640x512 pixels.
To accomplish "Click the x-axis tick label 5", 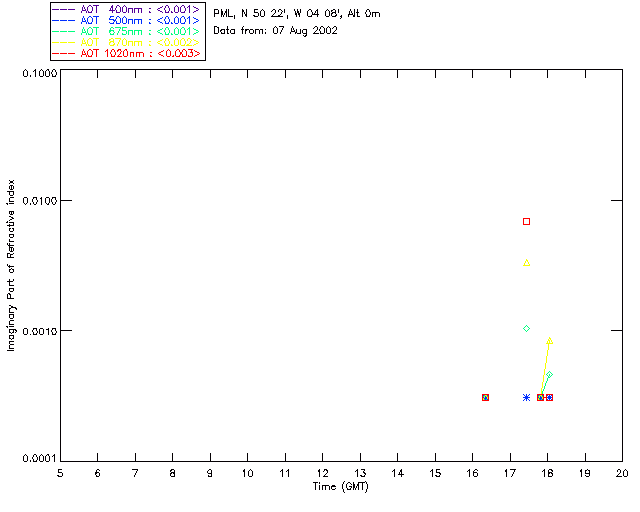I will tap(60, 473).
